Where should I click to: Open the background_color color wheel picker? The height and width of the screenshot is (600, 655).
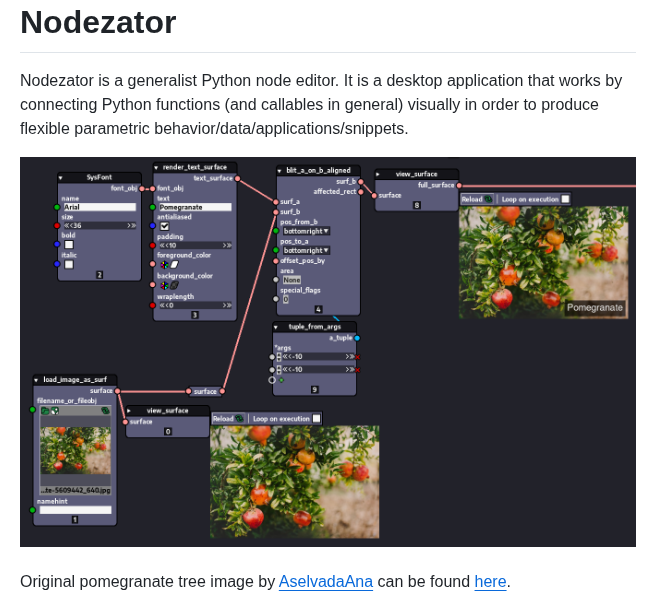[x=165, y=285]
